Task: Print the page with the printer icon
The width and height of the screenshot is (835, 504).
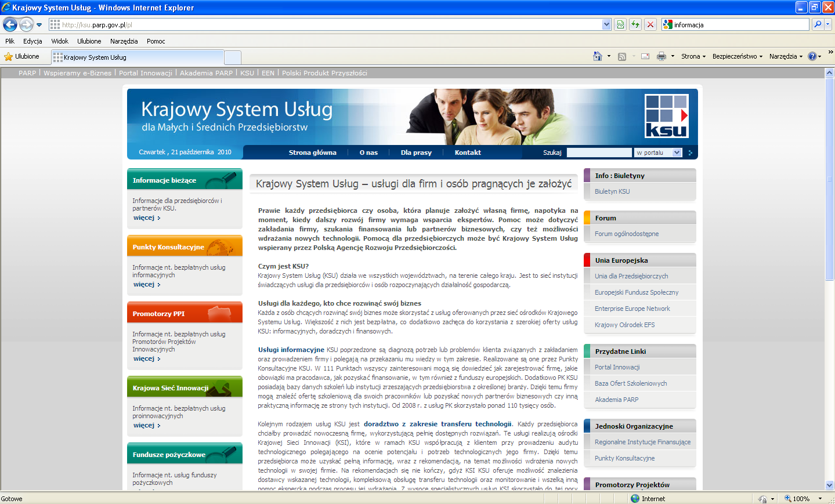Action: click(661, 56)
